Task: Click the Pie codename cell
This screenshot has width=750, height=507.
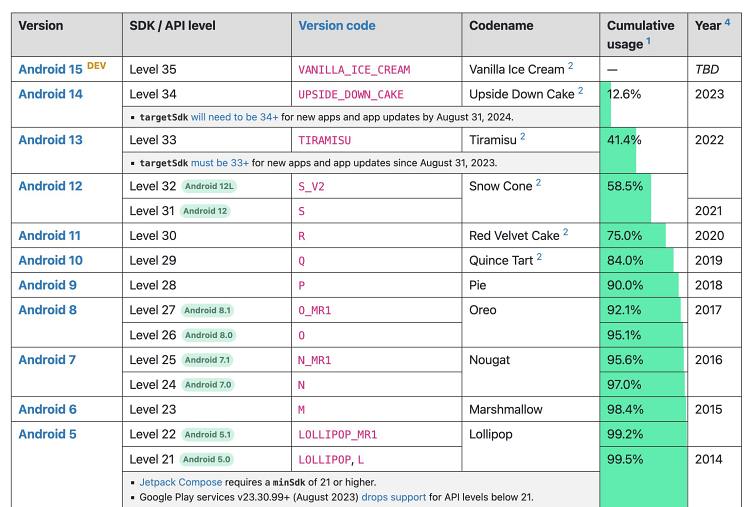Action: pyautogui.click(x=530, y=286)
